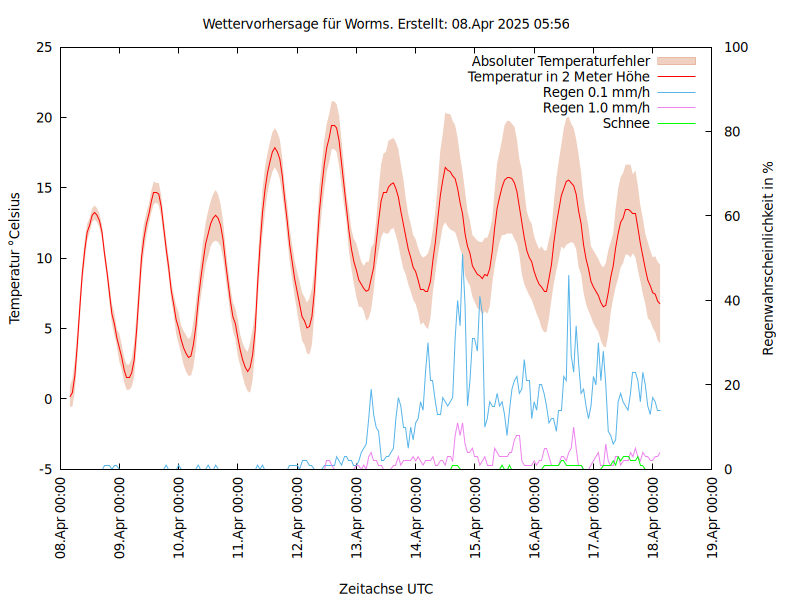800x600 pixels.
Task: Click the "08.Apr 00:00" time axis tick
Action: (61, 518)
